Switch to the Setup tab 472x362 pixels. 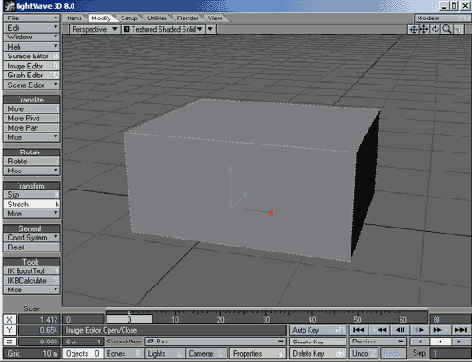click(129, 18)
